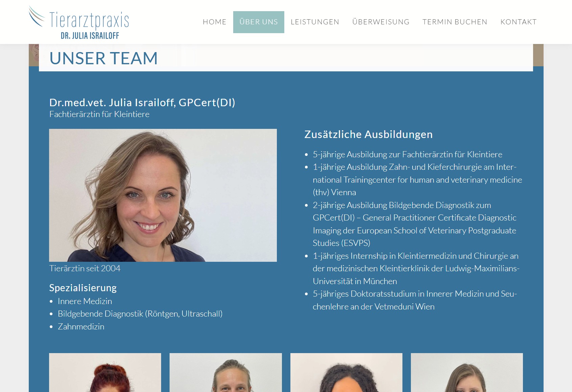Open the second team member photo
Screen dimensions: 572x392
coord(226,372)
